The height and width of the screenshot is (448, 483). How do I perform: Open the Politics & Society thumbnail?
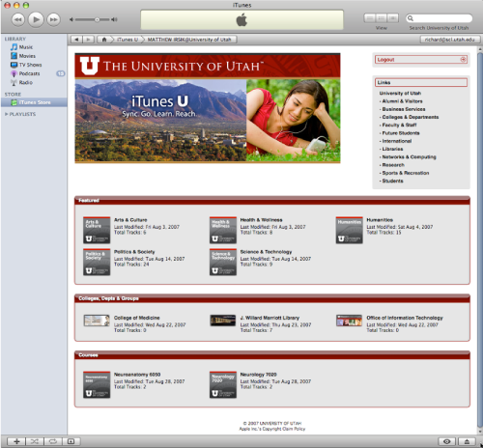pyautogui.click(x=97, y=262)
